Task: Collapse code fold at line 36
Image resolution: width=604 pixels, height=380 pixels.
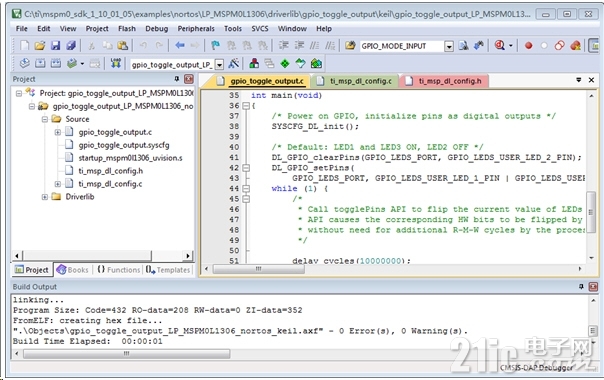Action: pos(246,106)
